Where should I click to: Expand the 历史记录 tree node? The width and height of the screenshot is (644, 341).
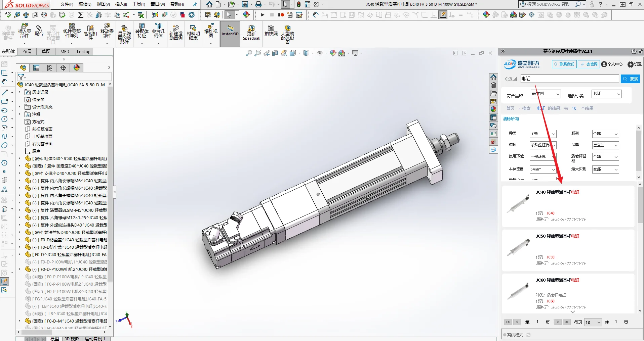(x=19, y=92)
